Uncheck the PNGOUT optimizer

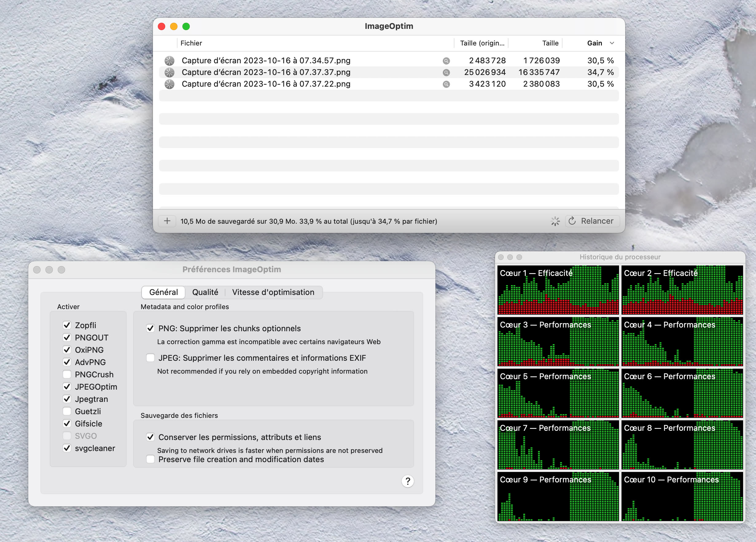click(67, 338)
